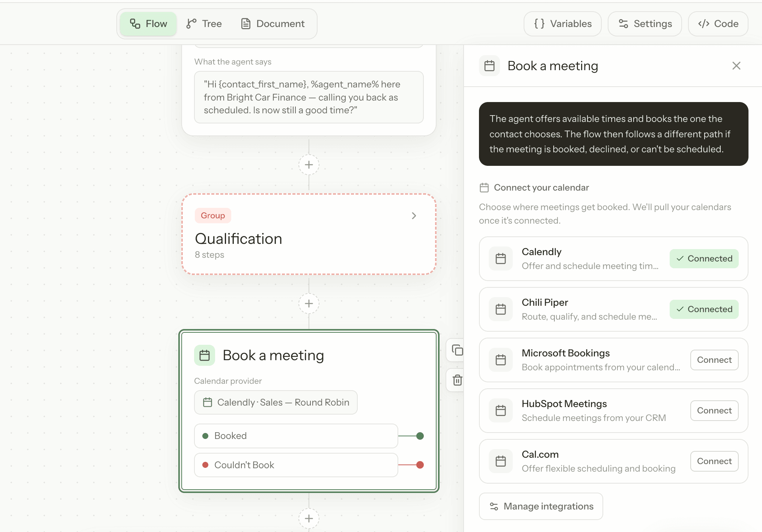The image size is (762, 532).
Task: Click the Microsoft Bookings calendar icon
Action: (501, 360)
